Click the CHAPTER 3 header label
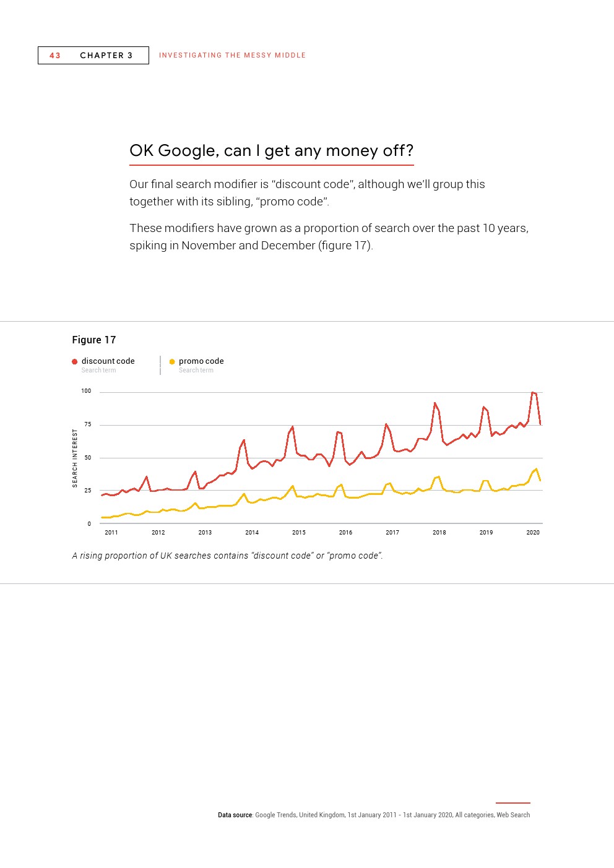Screen dimensions: 614x868 click(x=106, y=56)
